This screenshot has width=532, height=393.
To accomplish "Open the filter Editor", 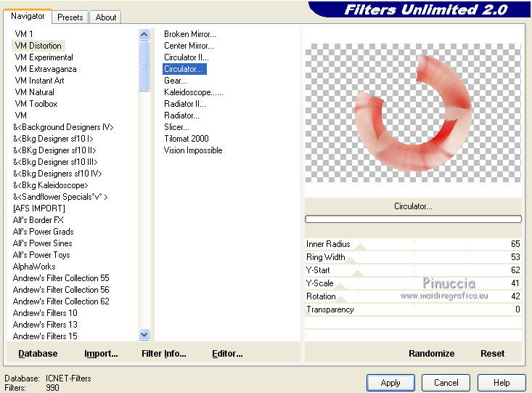I will [227, 354].
